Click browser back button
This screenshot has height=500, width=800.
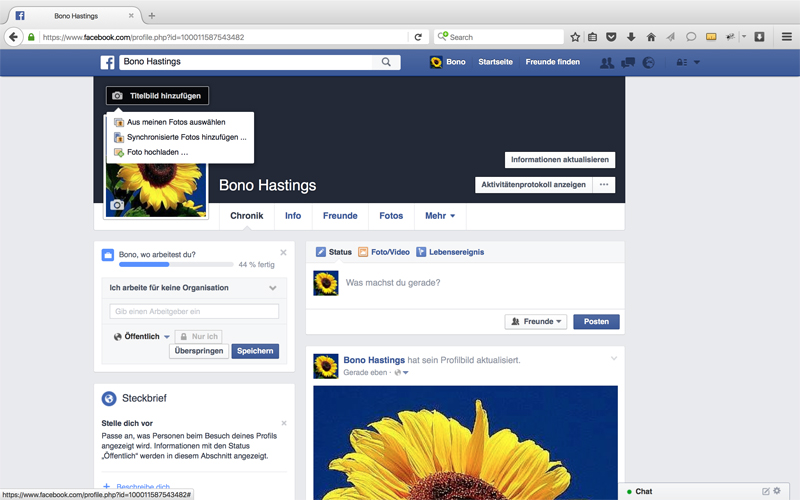pyautogui.click(x=14, y=37)
